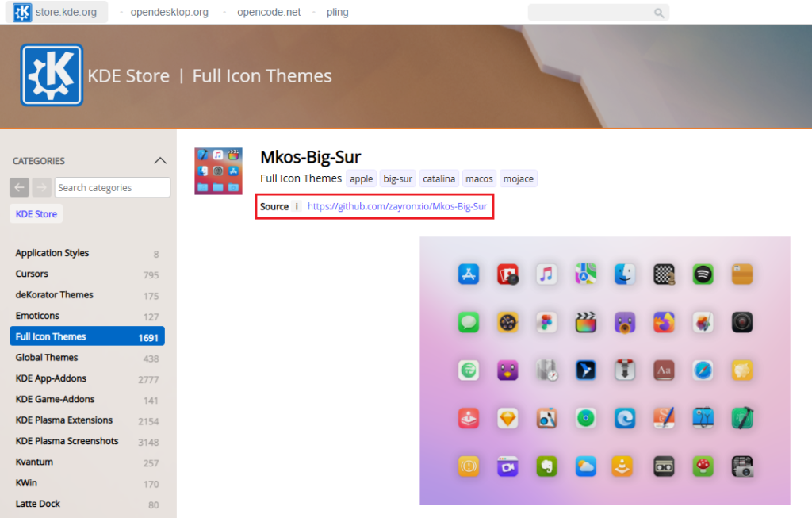
Task: Click the Final Cut clapperboard icon in preview
Action: point(586,322)
